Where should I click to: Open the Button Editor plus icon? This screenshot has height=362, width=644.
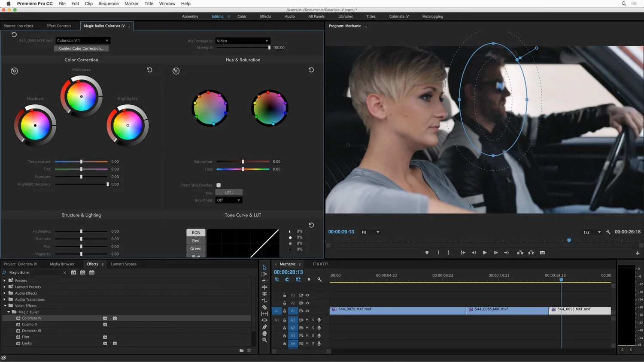pos(638,253)
